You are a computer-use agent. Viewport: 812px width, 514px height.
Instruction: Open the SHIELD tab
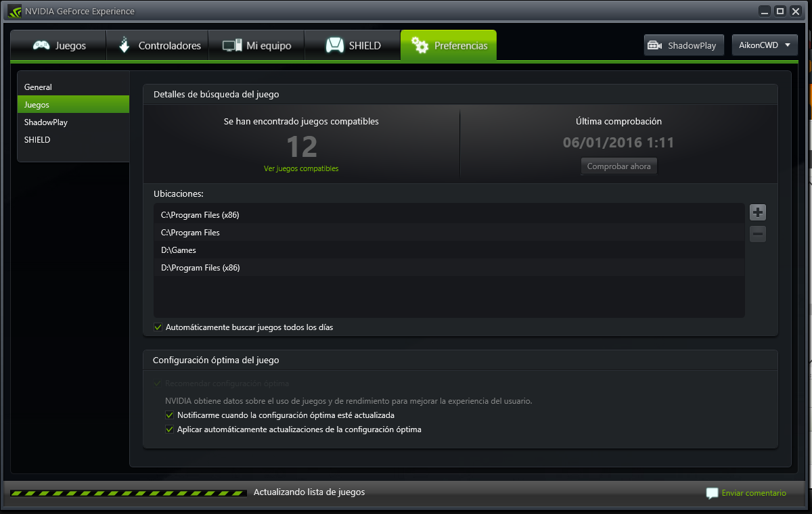[x=353, y=45]
